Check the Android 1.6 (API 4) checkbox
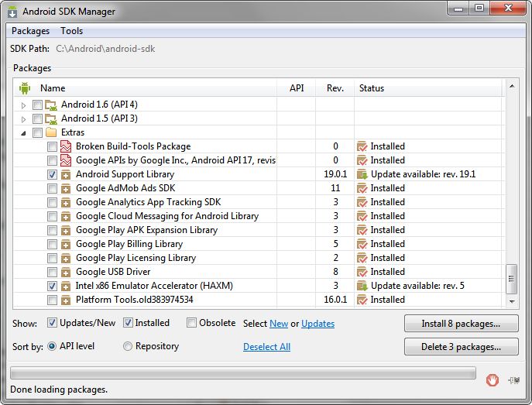The height and width of the screenshot is (405, 532). click(x=37, y=105)
